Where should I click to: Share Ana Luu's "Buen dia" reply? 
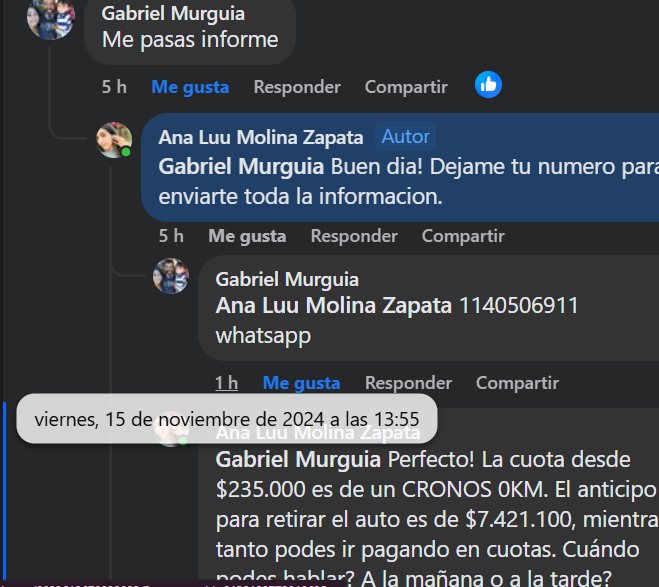tap(463, 236)
